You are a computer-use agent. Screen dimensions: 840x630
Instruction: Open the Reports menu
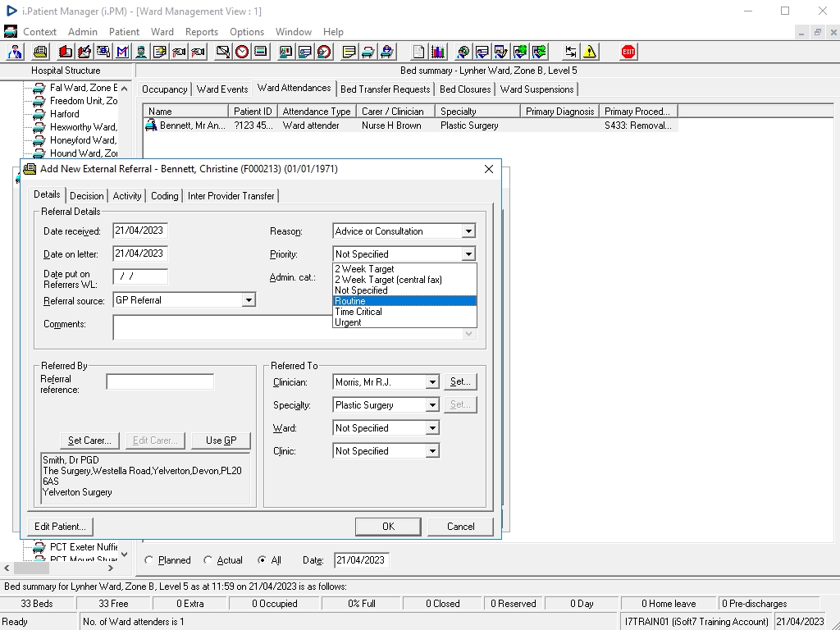(x=202, y=32)
